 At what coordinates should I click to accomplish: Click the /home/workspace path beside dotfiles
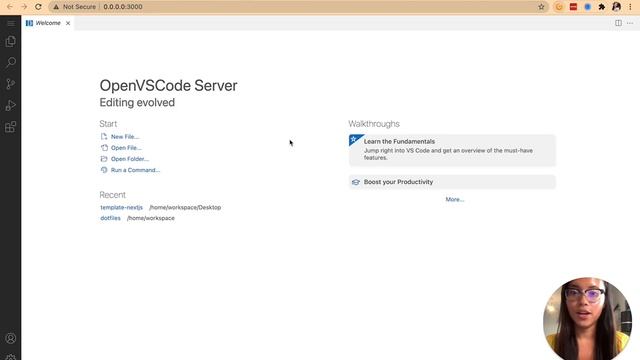click(x=151, y=218)
